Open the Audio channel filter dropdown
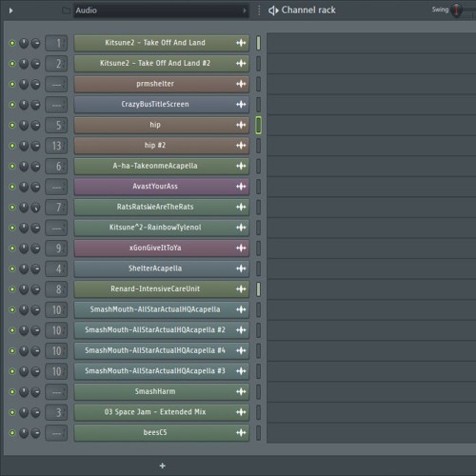 coord(161,10)
